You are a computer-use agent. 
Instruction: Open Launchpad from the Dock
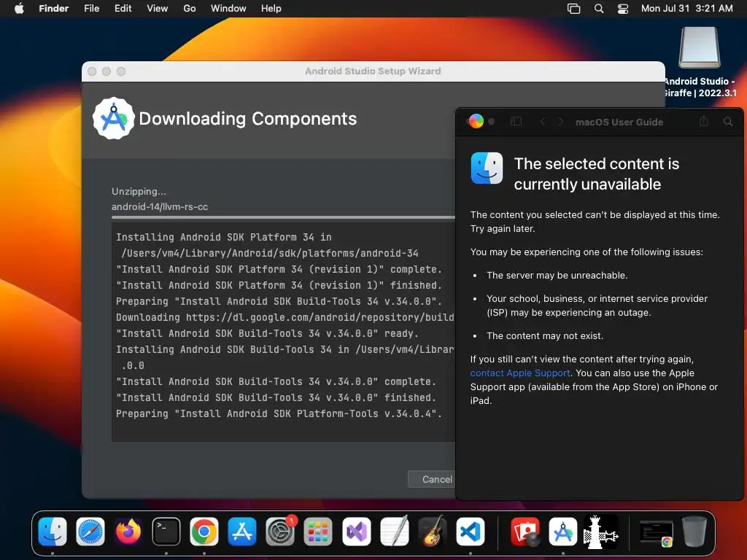pyautogui.click(x=318, y=532)
